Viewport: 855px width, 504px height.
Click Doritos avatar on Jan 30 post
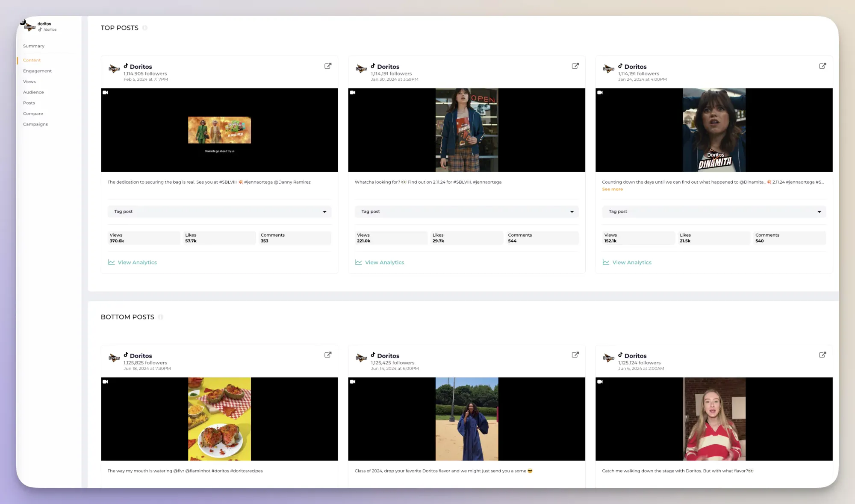361,69
